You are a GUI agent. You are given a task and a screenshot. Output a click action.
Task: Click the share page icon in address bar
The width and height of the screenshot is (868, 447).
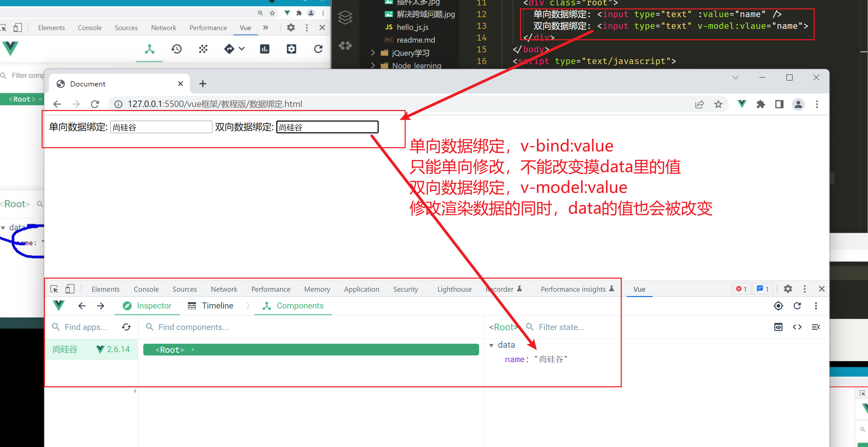click(699, 104)
